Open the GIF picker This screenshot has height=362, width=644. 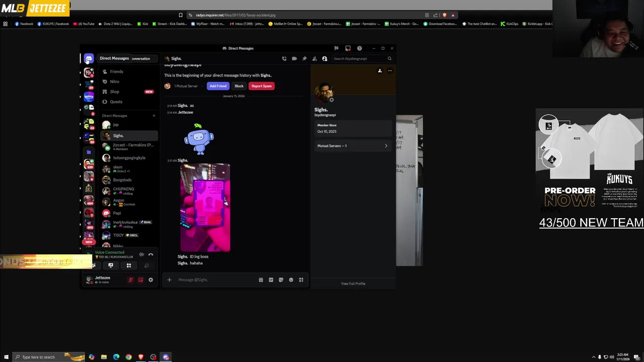271,280
